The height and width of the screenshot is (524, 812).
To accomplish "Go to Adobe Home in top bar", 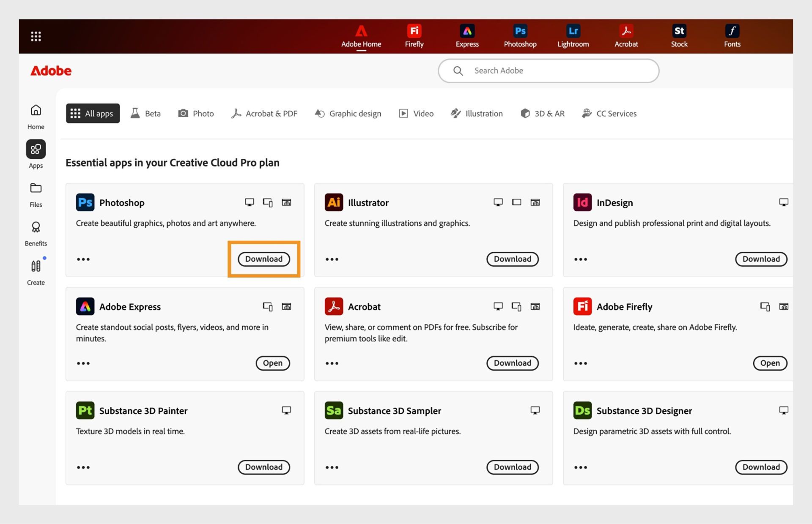I will coord(361,36).
